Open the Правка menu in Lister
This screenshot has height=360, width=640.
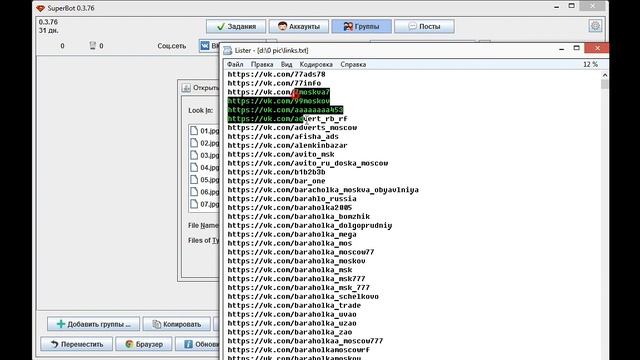click(262, 64)
